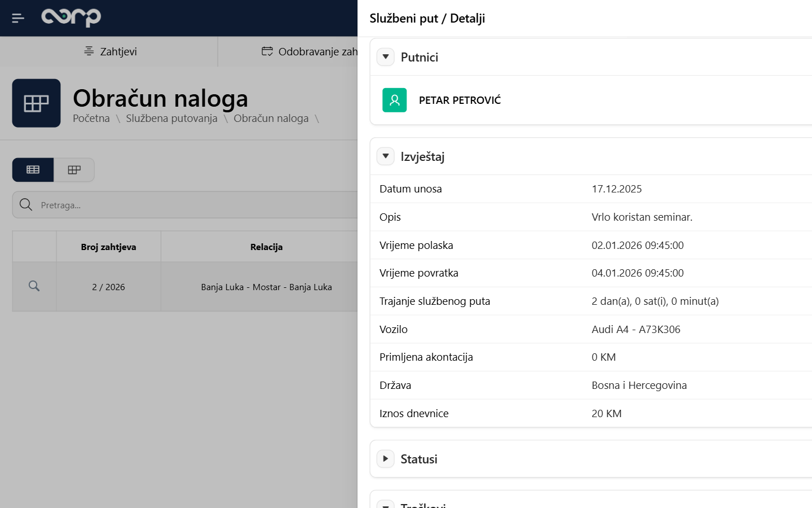Click the Relacija column header

click(266, 247)
